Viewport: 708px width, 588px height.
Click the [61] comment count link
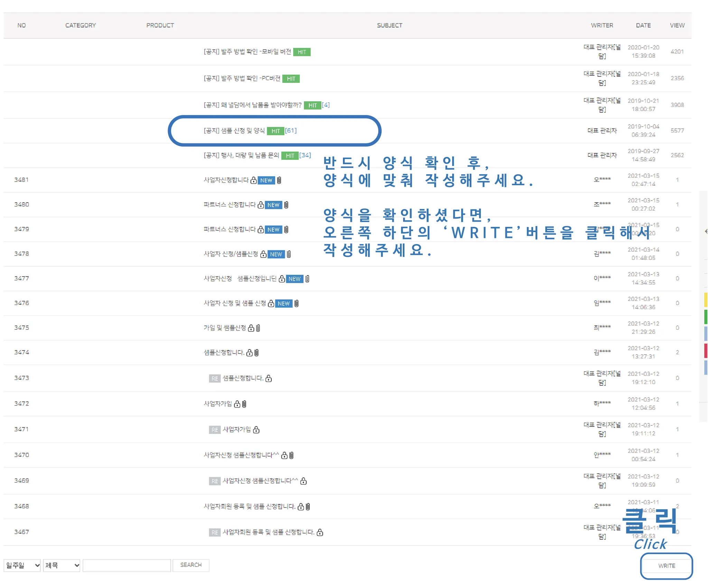[x=291, y=131]
